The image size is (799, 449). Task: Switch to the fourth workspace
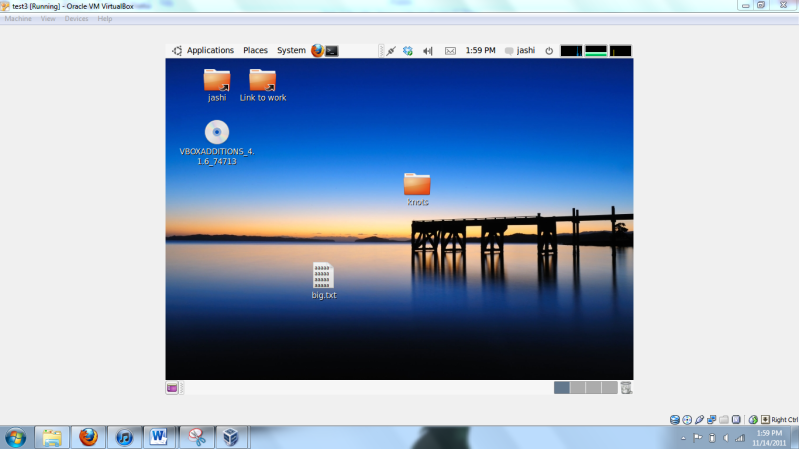pyautogui.click(x=609, y=387)
